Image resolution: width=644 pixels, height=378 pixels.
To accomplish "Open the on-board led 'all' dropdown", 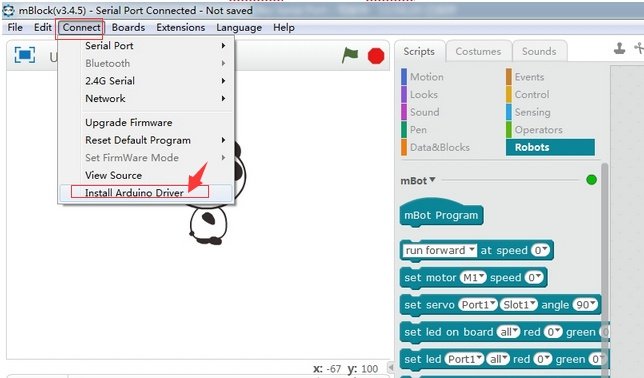I will tap(508, 332).
